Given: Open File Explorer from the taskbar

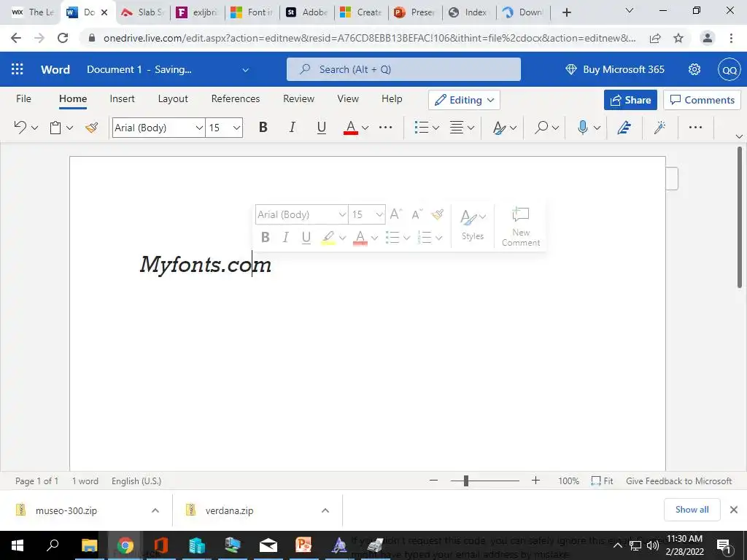Looking at the screenshot, I should [89, 545].
